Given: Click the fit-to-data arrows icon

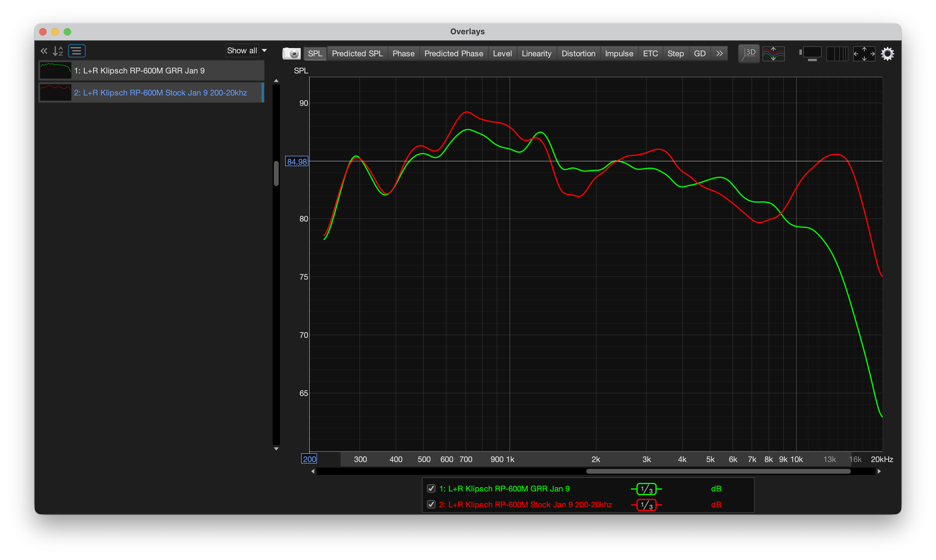Looking at the screenshot, I should (x=864, y=54).
